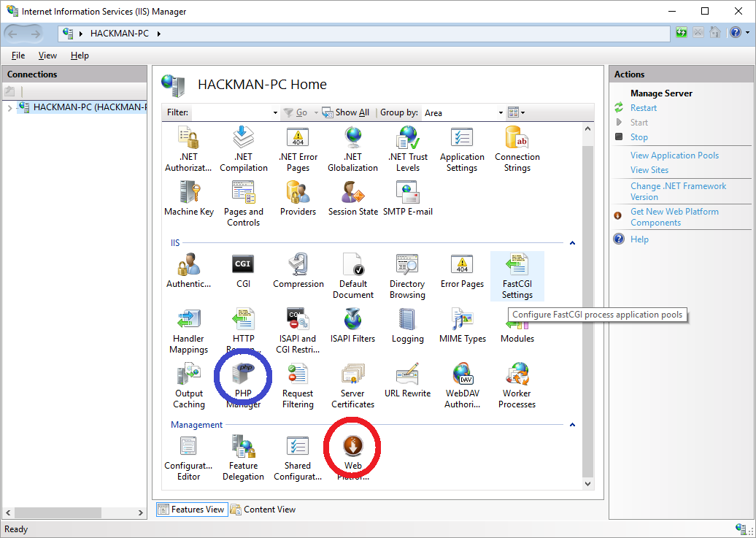This screenshot has height=538, width=756.
Task: Open the Machine Key feature
Action: 189,199
